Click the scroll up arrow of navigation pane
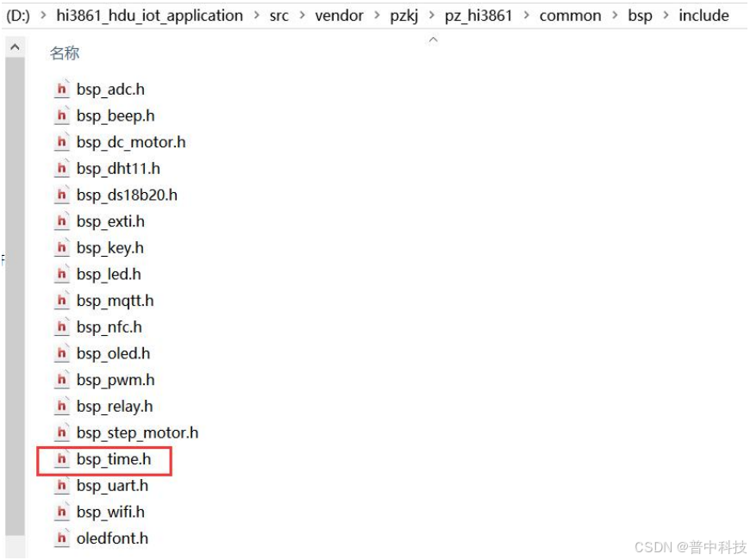Screen dimensions: 750x560 15,47
